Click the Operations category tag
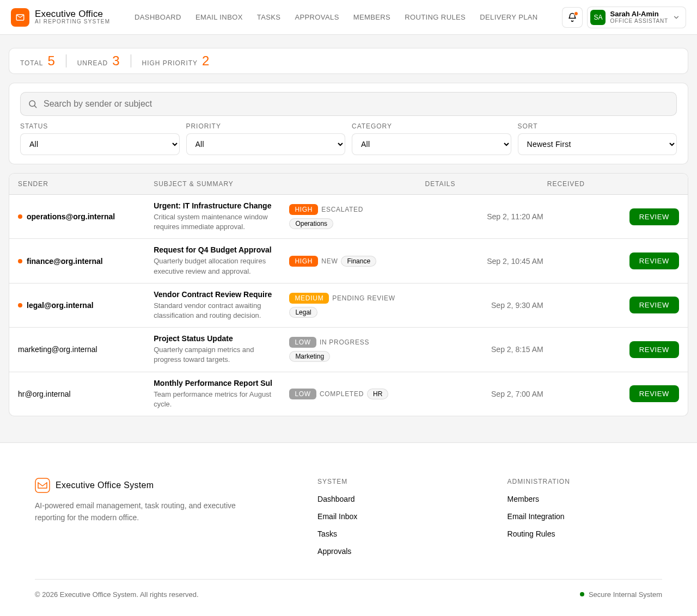 (311, 224)
